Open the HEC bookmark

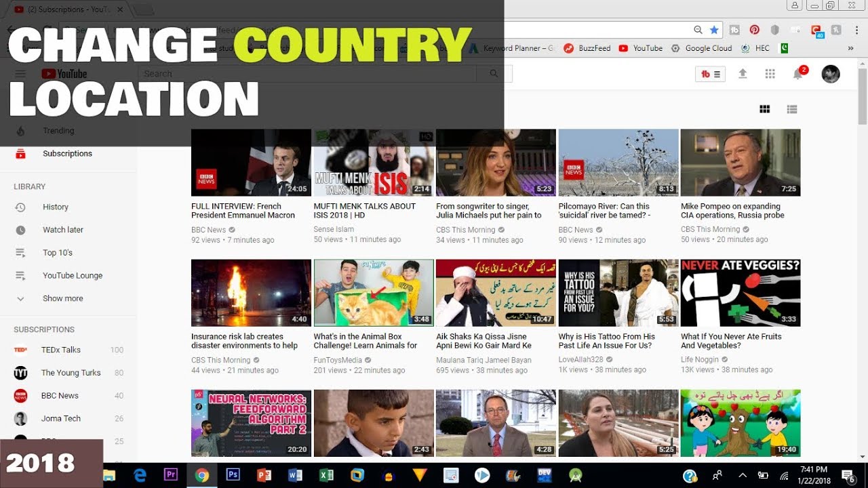(x=755, y=48)
